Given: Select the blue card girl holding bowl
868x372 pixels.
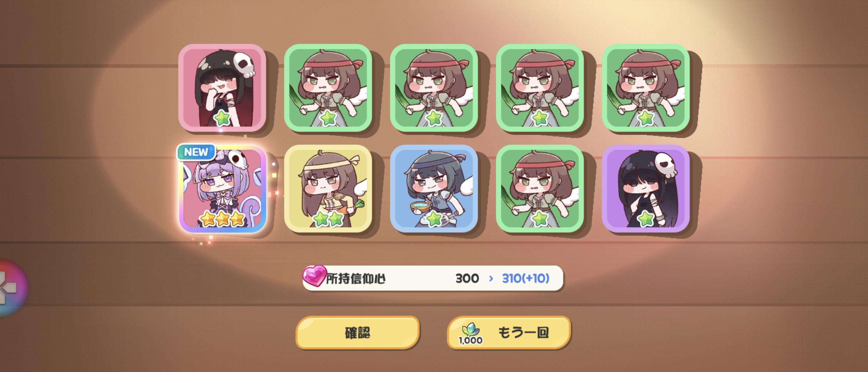Looking at the screenshot, I should (434, 188).
